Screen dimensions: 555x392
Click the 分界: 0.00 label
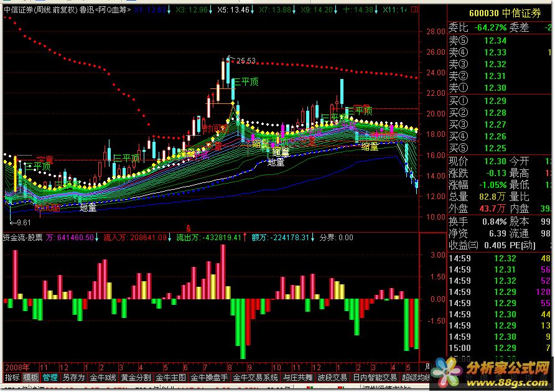(336, 237)
